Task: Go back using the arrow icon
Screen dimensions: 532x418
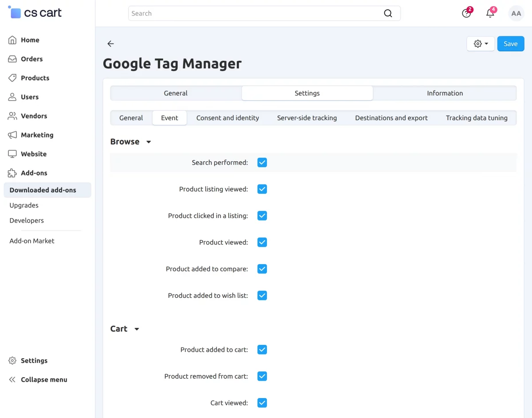Action: point(111,43)
